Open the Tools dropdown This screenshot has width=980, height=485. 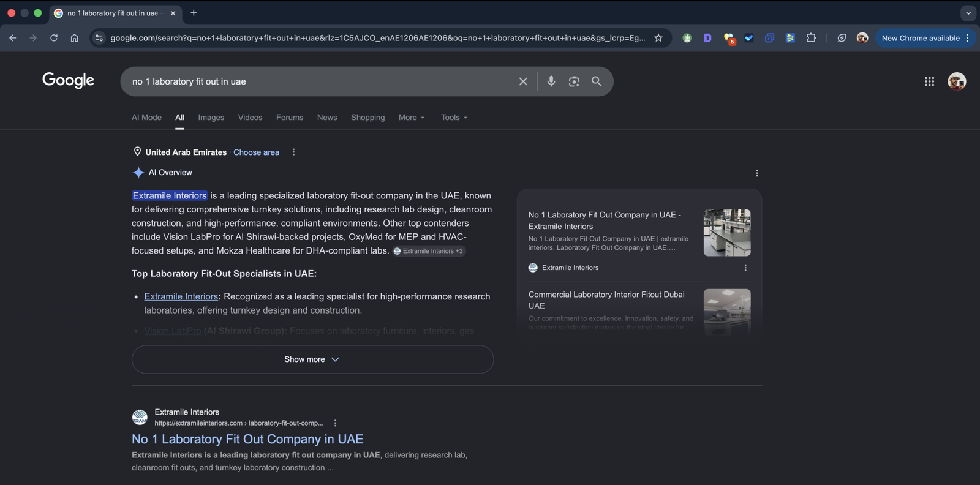click(454, 118)
